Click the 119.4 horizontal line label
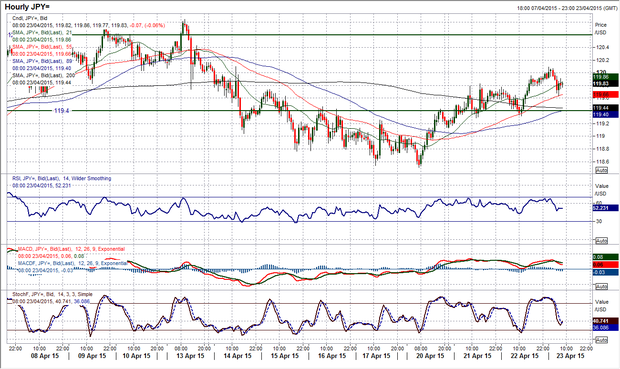 [61, 111]
